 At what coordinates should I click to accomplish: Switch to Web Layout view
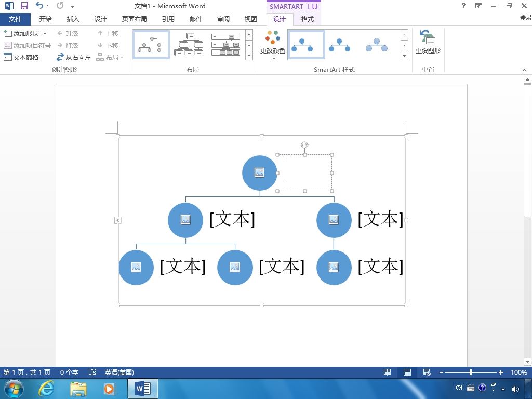[x=427, y=372]
